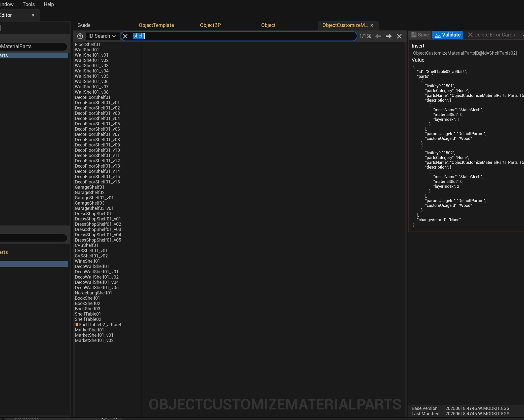Screen dimensions: 524x420
Task: Select BookShelf02 entry
Action: [x=87, y=303]
